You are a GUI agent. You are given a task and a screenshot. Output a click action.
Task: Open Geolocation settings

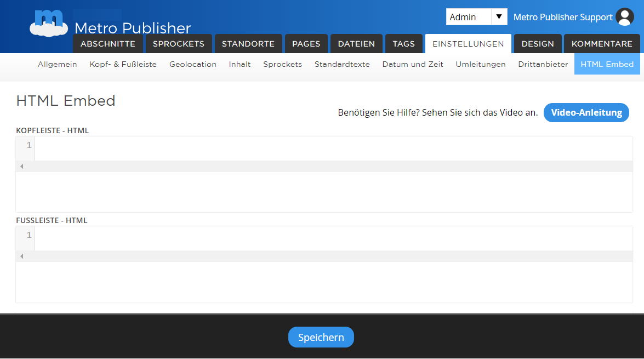pyautogui.click(x=192, y=64)
